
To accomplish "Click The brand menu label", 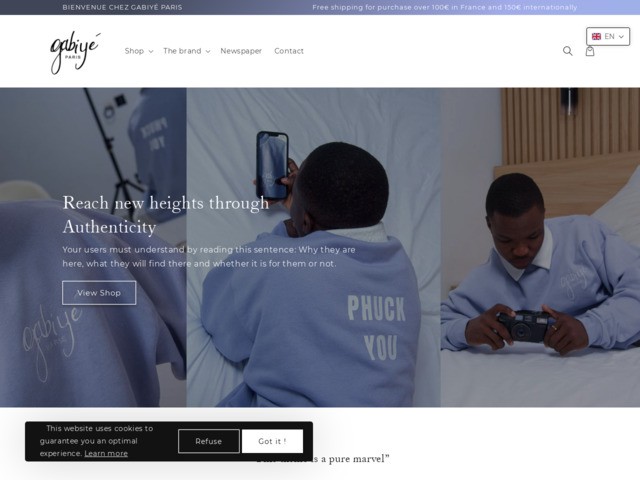I will click(182, 51).
